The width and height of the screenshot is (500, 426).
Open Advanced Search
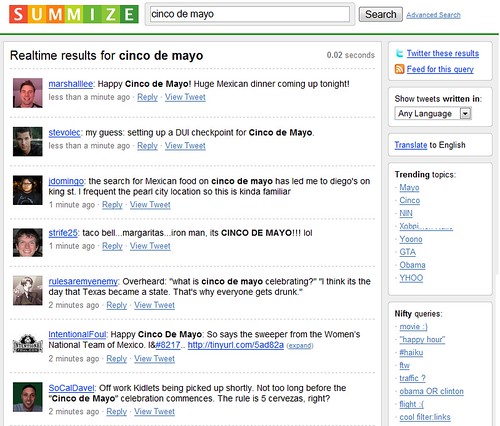(x=433, y=15)
